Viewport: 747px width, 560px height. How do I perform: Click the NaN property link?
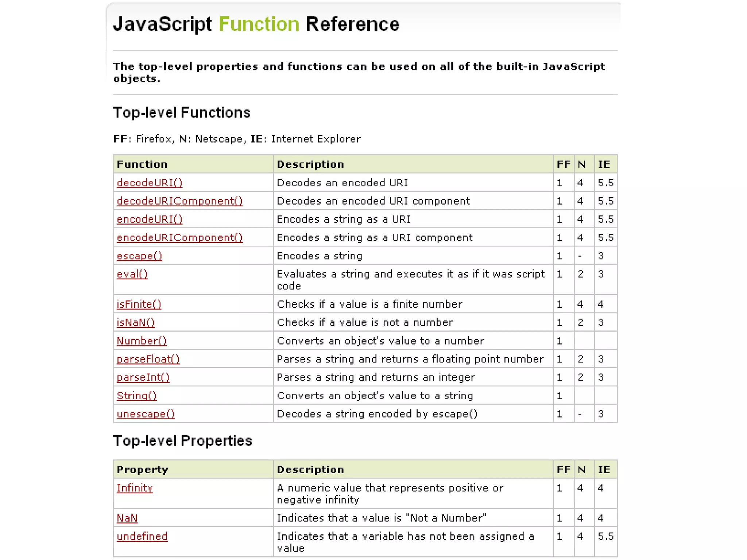coord(127,518)
